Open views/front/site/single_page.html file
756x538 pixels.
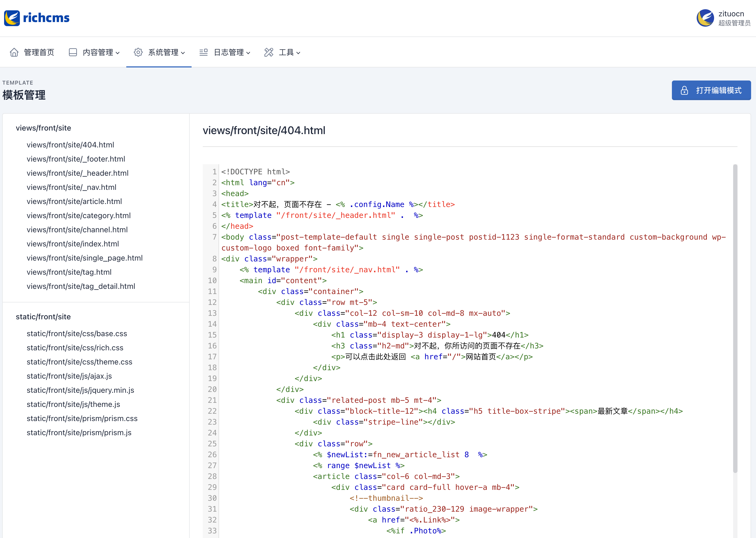pos(85,258)
